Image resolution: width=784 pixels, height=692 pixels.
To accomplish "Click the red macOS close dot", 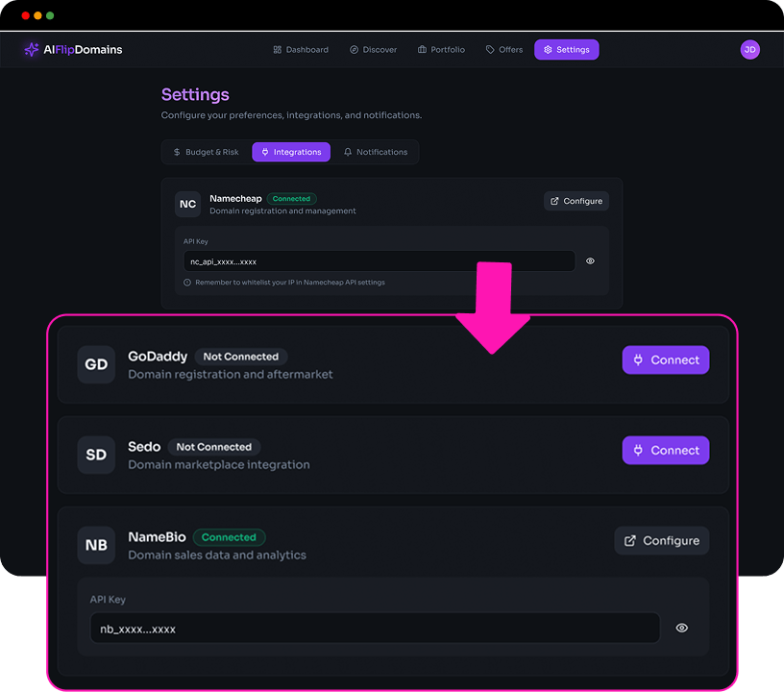I will pos(25,16).
